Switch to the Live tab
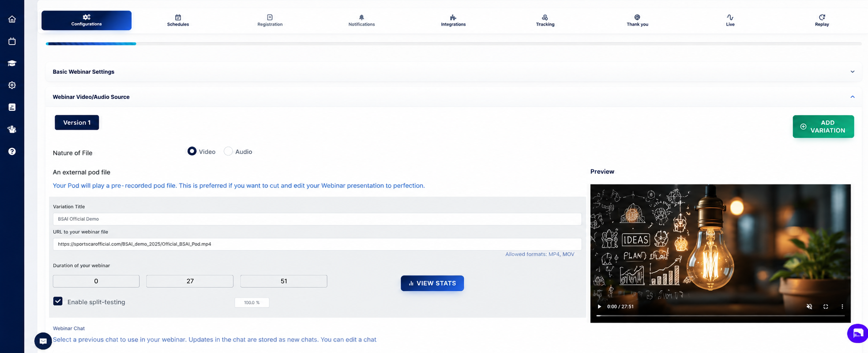This screenshot has height=353, width=868. (x=730, y=20)
